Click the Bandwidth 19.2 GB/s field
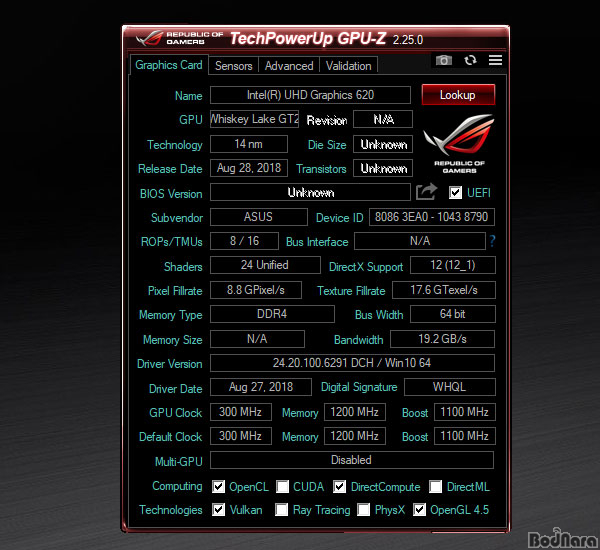Viewport: 600px width, 550px height. [x=442, y=339]
